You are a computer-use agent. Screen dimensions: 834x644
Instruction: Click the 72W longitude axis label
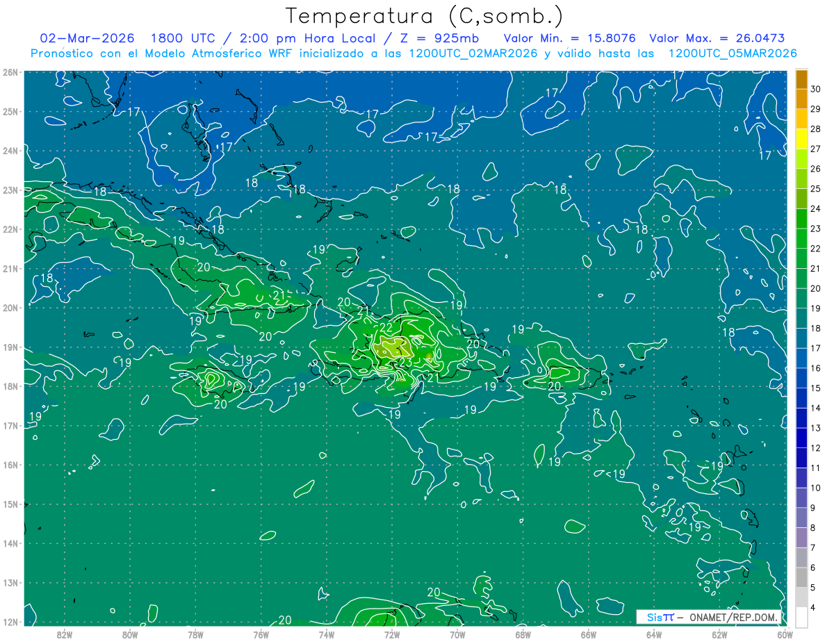point(392,634)
